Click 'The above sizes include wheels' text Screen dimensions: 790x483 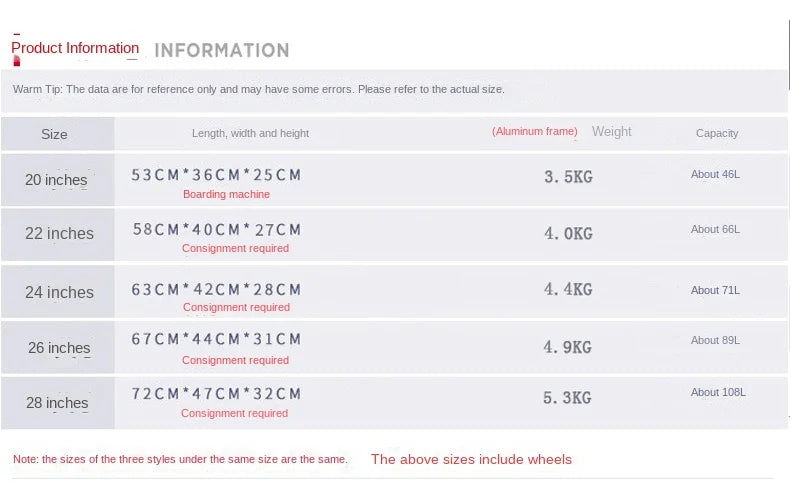pos(471,459)
